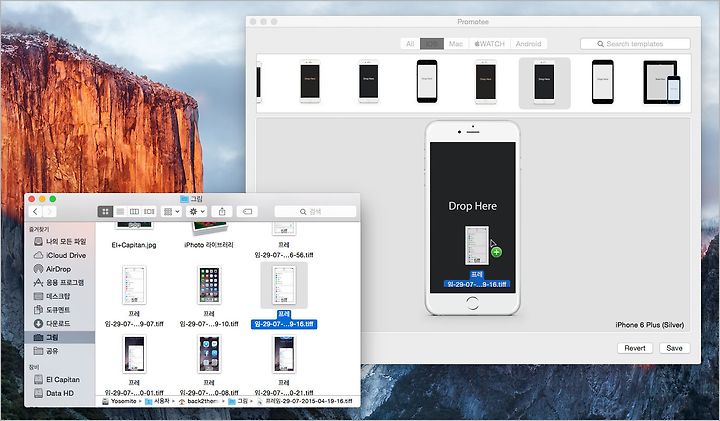This screenshot has width=720, height=421.
Task: Select the file ending 6-56.tiff
Action: click(284, 250)
